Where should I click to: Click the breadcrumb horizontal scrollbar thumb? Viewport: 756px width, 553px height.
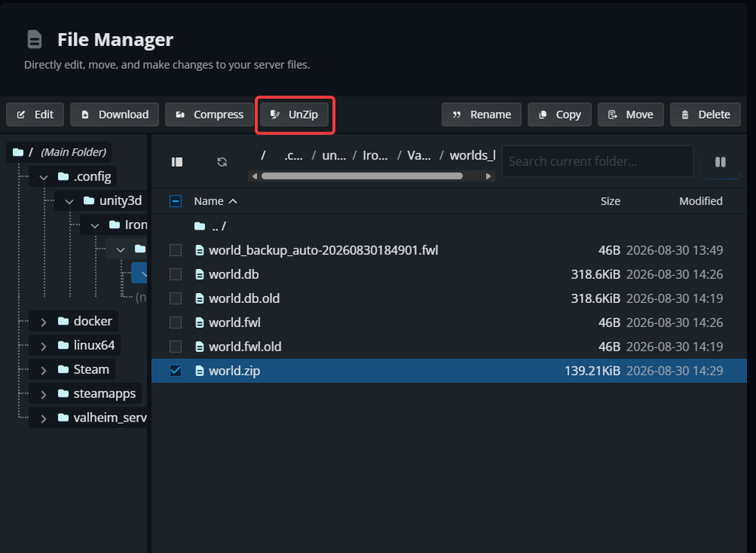pyautogui.click(x=362, y=176)
